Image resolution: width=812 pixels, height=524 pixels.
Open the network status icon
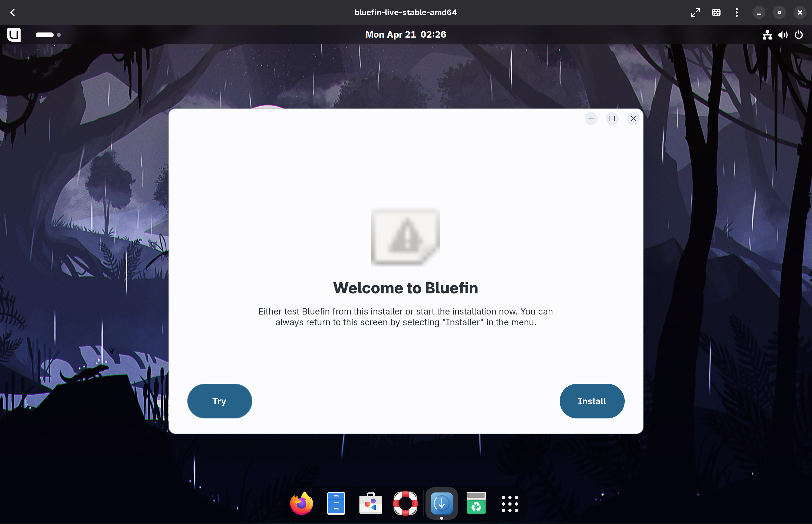[767, 35]
